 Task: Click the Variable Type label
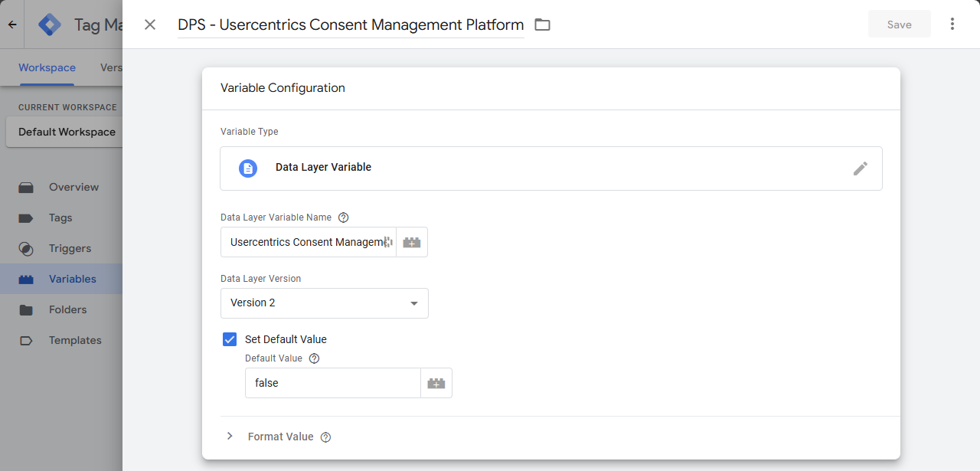pos(250,132)
